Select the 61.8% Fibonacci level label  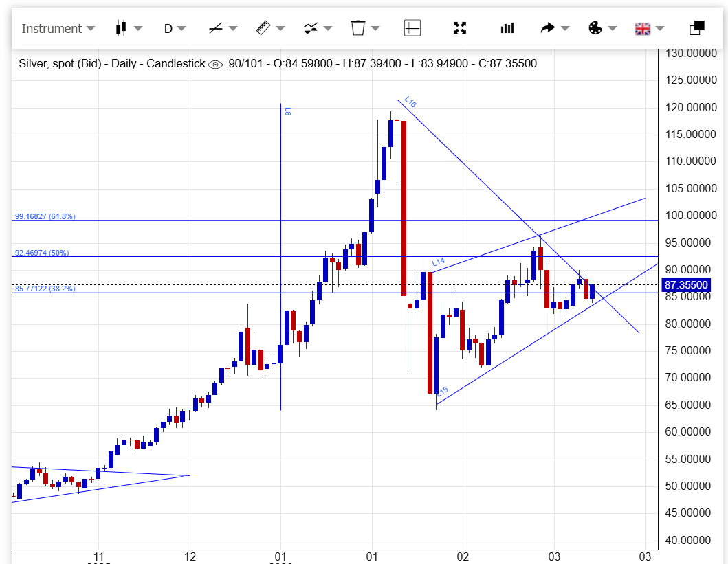45,216
